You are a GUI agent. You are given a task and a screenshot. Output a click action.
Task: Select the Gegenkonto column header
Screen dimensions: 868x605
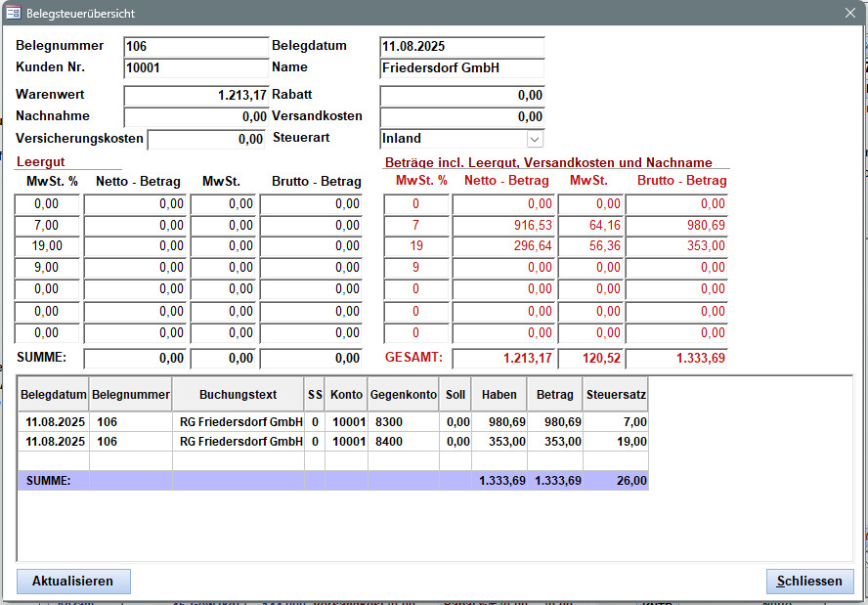[x=403, y=394]
